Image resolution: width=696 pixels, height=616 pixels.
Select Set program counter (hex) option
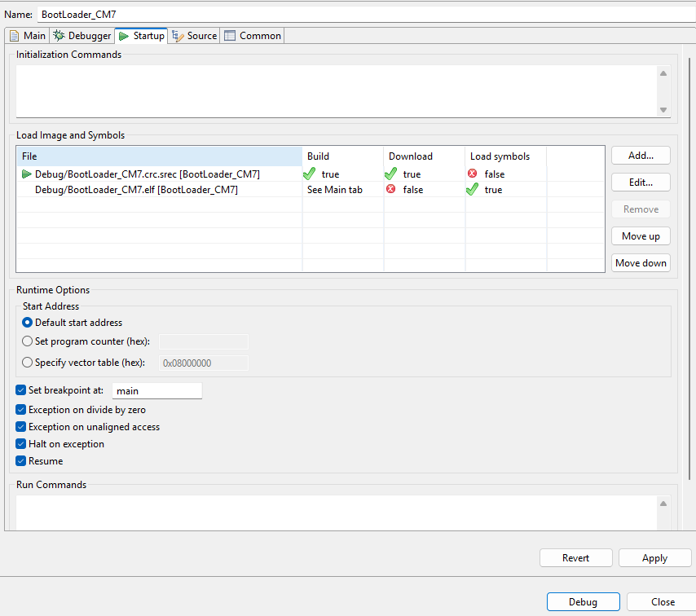click(27, 341)
